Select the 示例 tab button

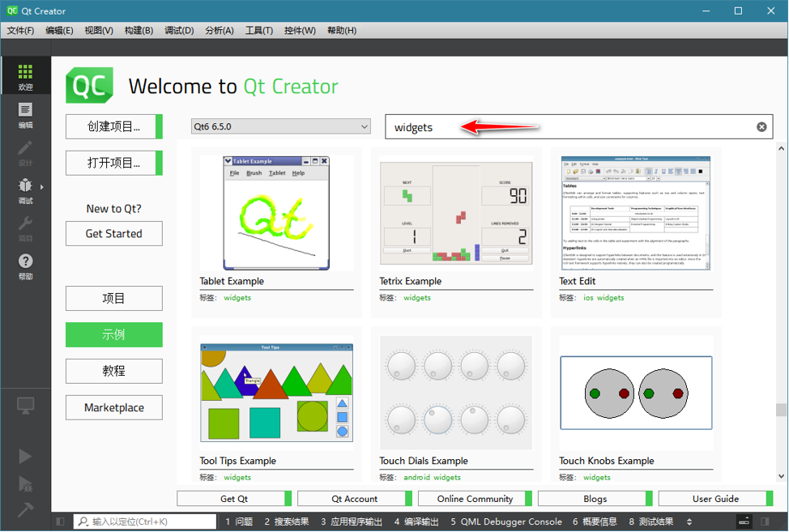tap(114, 335)
